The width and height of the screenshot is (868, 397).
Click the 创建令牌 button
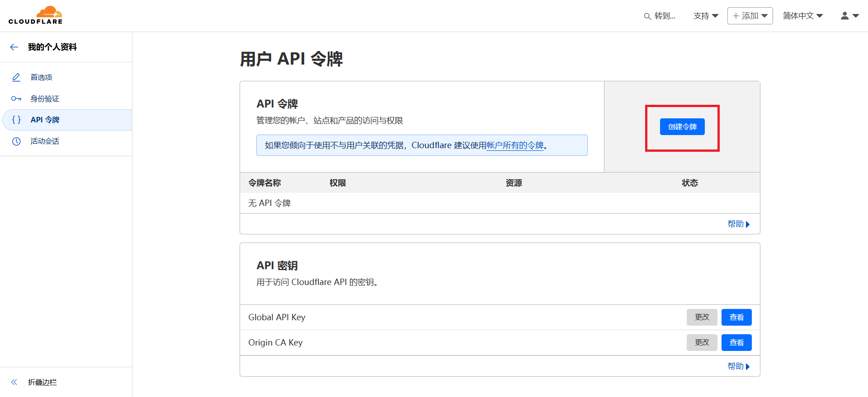(x=682, y=127)
